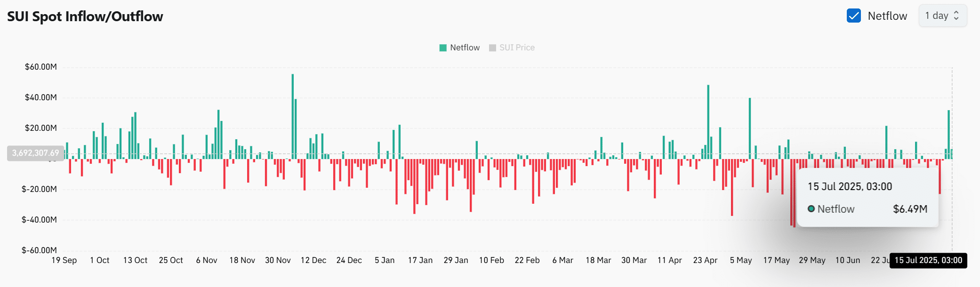Click the 5 Jan x-axis date label

click(x=385, y=260)
